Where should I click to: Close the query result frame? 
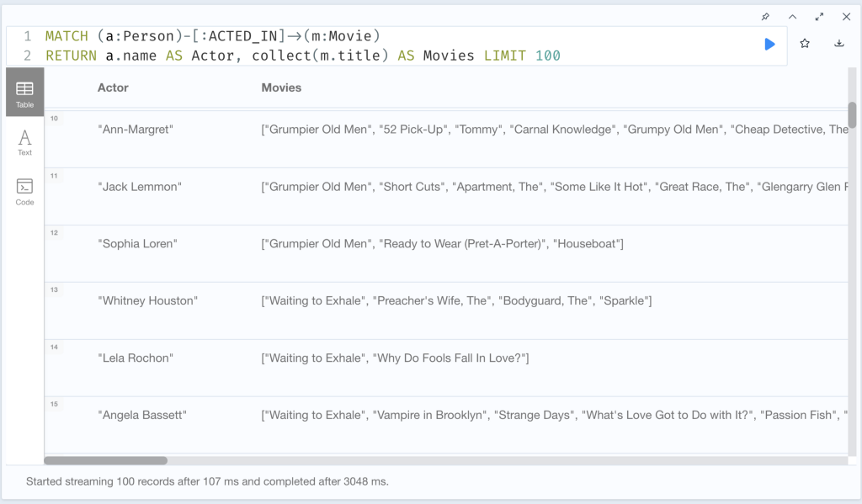847,17
